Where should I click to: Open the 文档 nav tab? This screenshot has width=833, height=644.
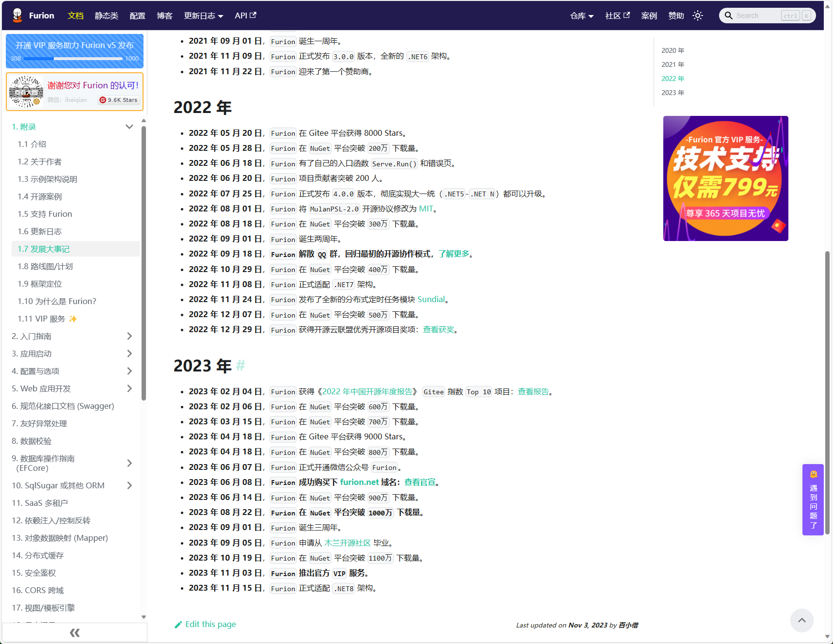(x=76, y=16)
